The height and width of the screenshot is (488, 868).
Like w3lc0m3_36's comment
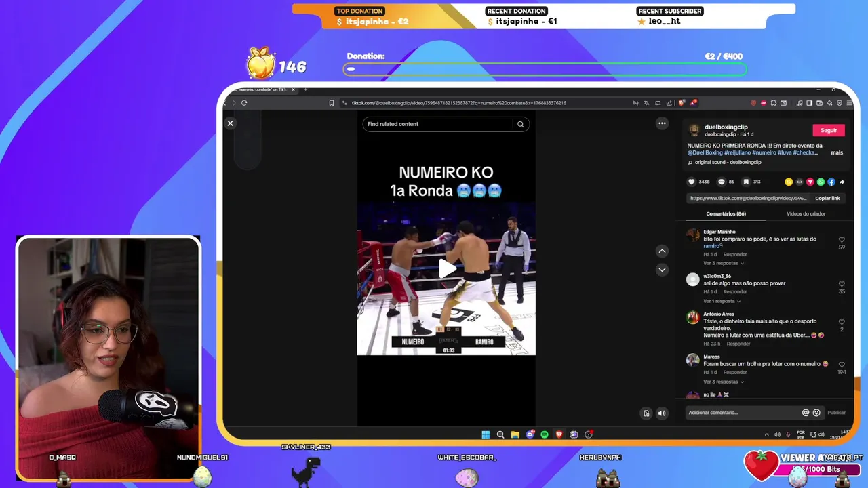point(842,284)
